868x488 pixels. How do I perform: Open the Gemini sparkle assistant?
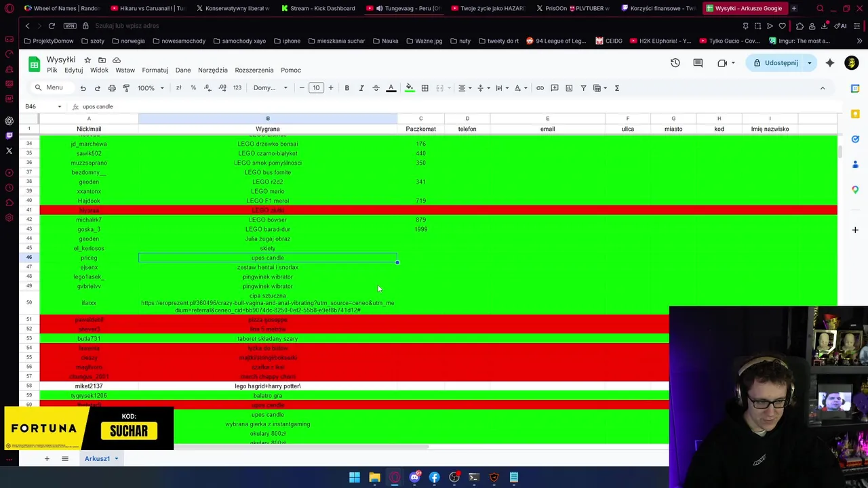click(830, 63)
